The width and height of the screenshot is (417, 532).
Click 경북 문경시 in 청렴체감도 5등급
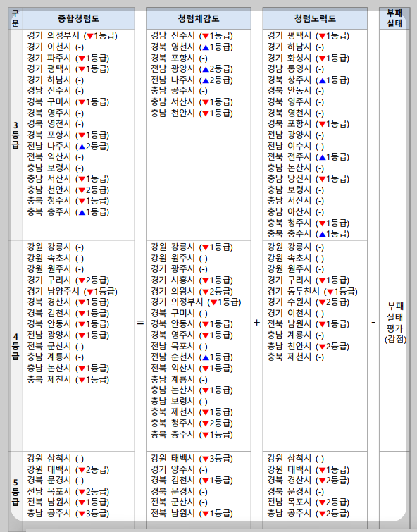point(179,492)
